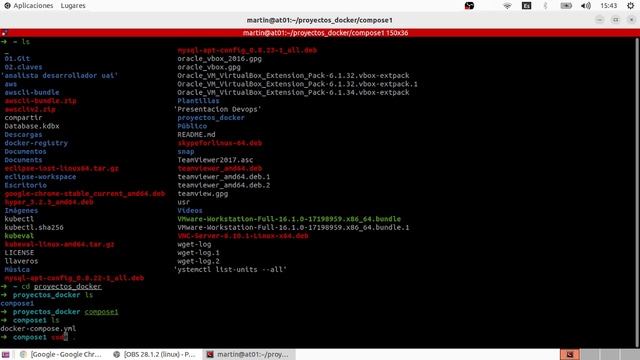Switch to the second workspace
Screen dimensions: 640x360
[589, 354]
